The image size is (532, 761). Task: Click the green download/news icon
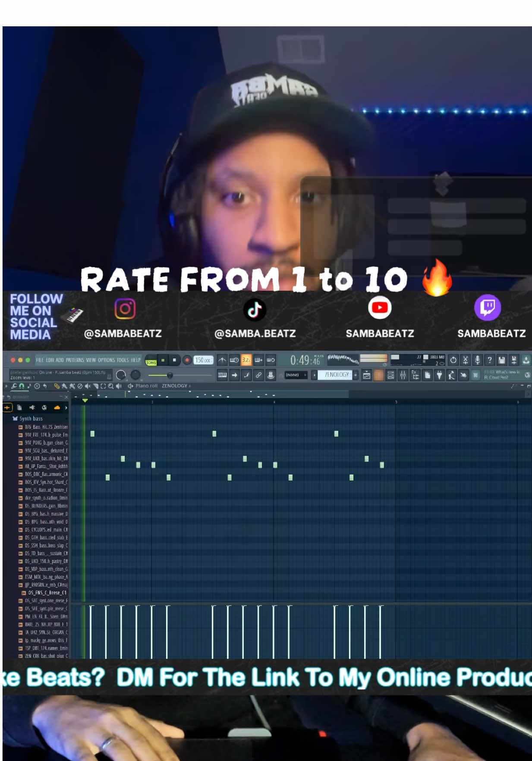click(x=526, y=360)
